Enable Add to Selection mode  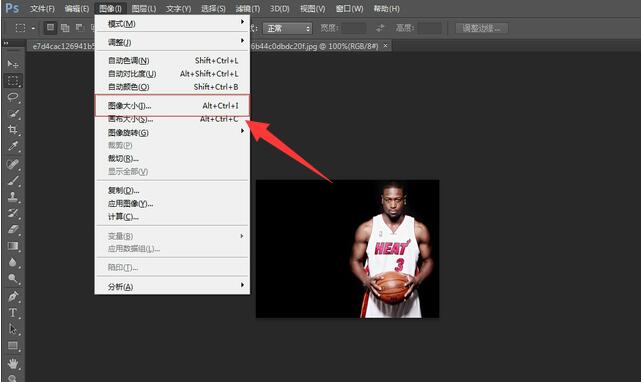pos(65,28)
